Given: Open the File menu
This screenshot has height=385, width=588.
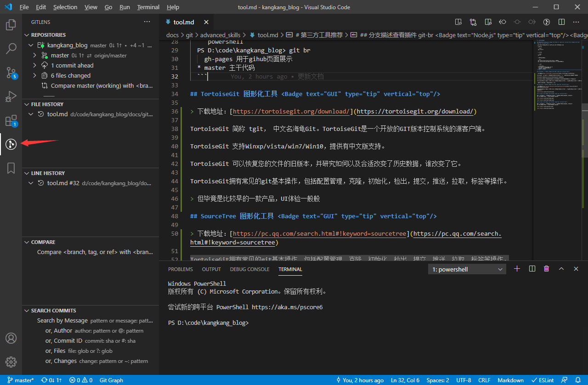Looking at the screenshot, I should (24, 7).
